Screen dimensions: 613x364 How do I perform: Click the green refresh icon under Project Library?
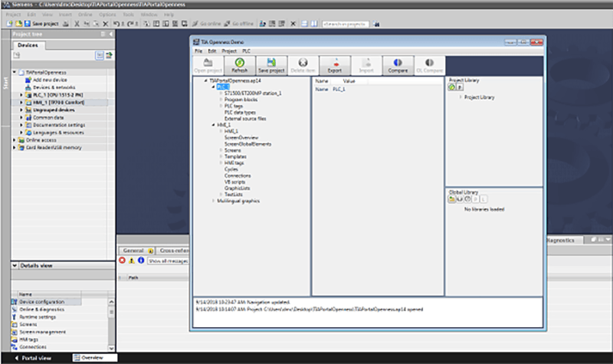(x=451, y=87)
